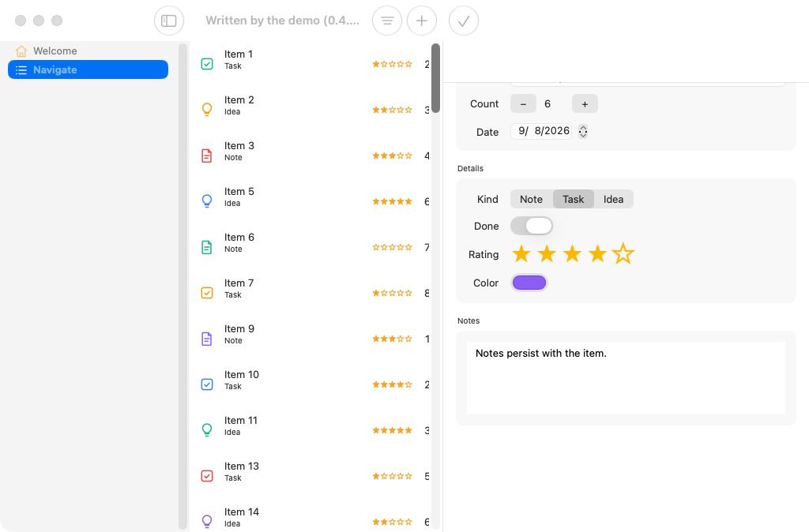The image size is (809, 532).
Task: Click the Date stepper arrows
Action: click(x=583, y=132)
